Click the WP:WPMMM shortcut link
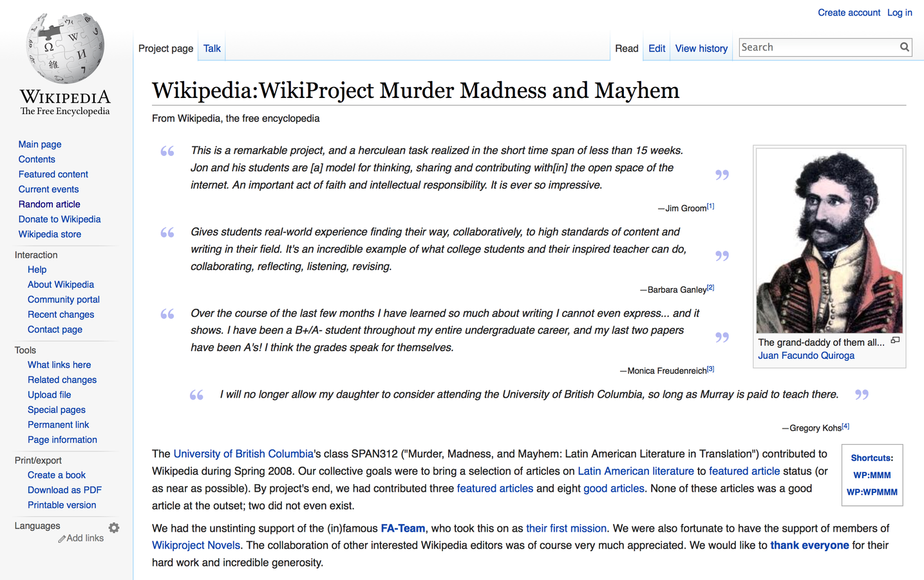The width and height of the screenshot is (924, 580). click(872, 492)
